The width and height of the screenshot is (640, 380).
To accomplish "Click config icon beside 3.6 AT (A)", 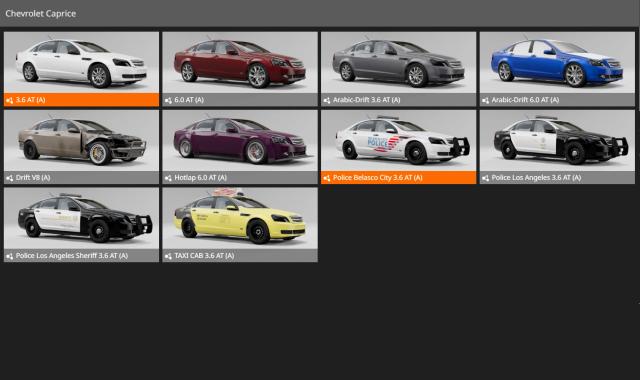I will tap(9, 100).
